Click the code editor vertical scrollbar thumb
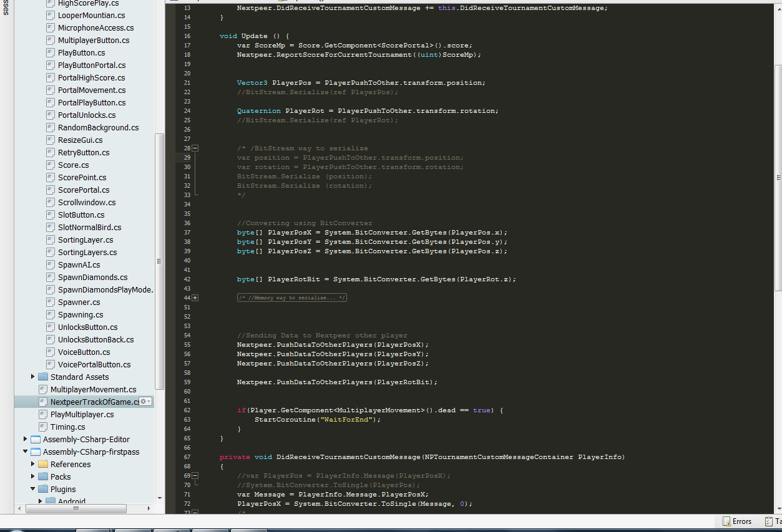The height and width of the screenshot is (532, 782). (x=778, y=177)
